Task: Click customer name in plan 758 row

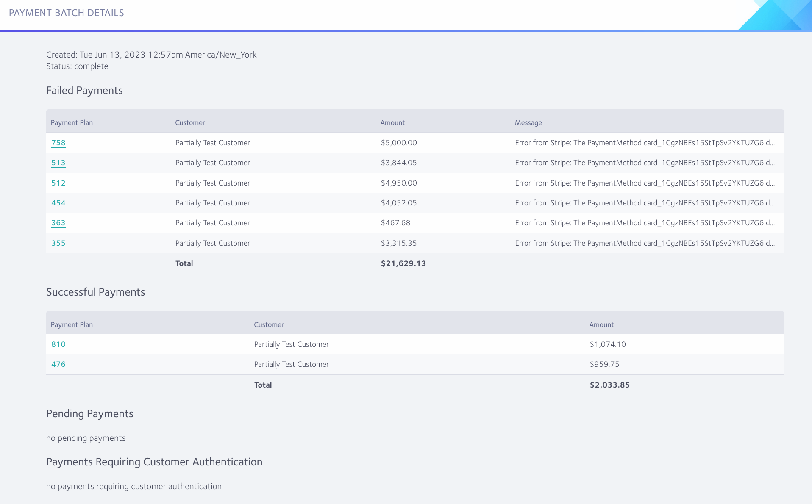Action: point(213,143)
